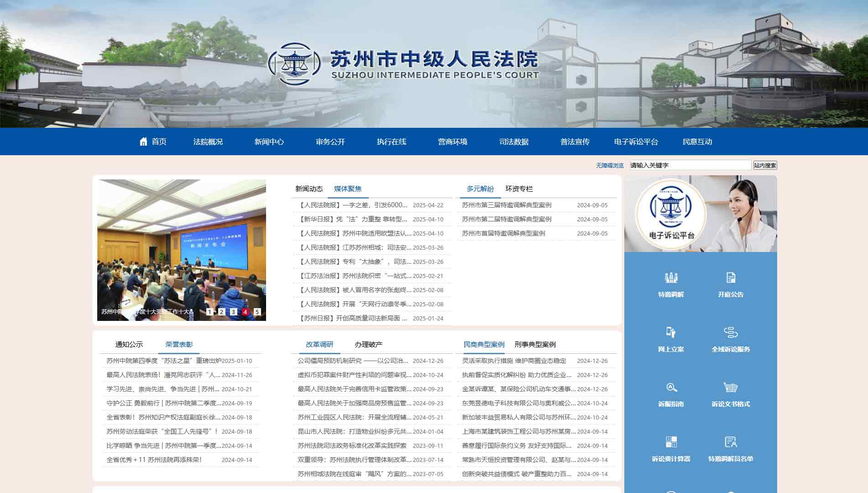The height and width of the screenshot is (493, 868).
Task: Click the 网上立案 icon
Action: point(671,332)
